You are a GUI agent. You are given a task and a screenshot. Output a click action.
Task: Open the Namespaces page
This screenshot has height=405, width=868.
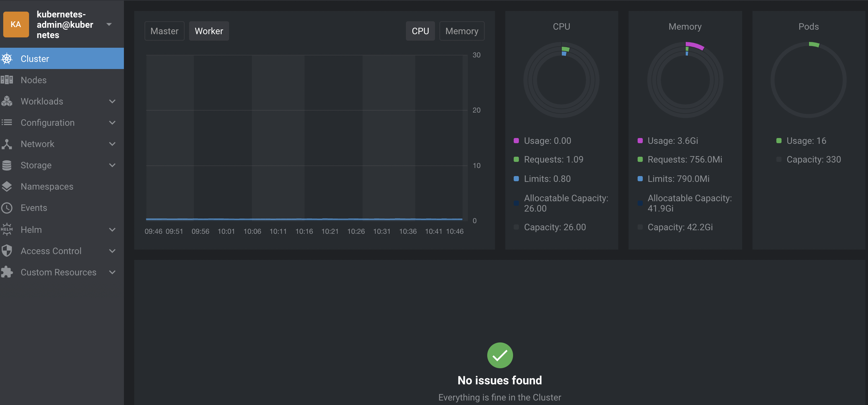click(47, 186)
